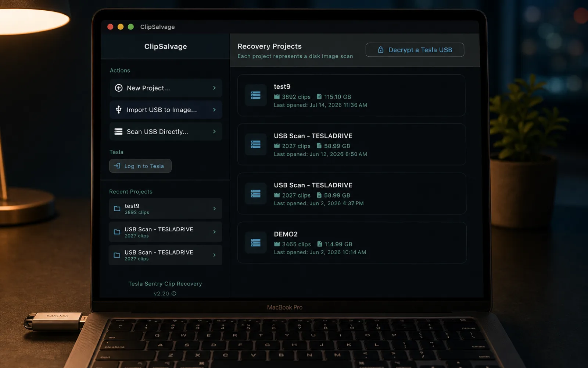The width and height of the screenshot is (588, 368).
Task: Click the disk icon of the 4:37 PM TESLADRIVE card
Action: pos(256,194)
